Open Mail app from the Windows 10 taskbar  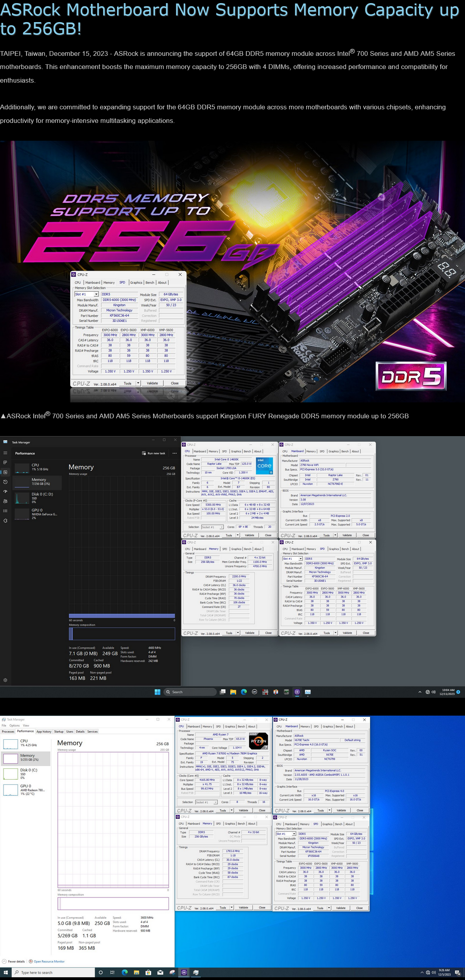click(160, 972)
